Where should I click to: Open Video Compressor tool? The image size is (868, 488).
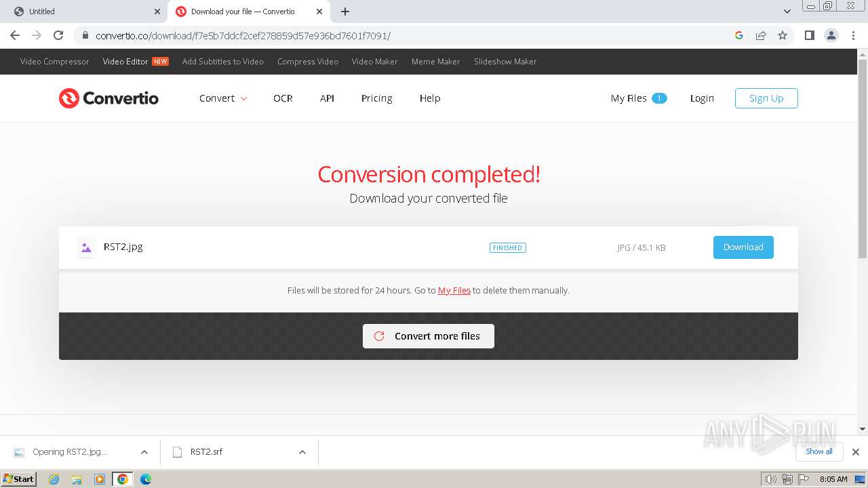coord(54,62)
